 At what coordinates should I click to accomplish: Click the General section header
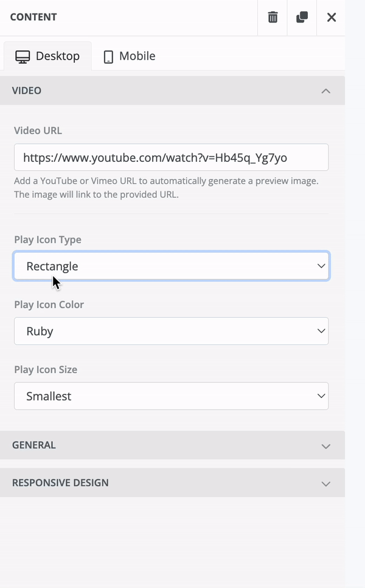(x=34, y=445)
